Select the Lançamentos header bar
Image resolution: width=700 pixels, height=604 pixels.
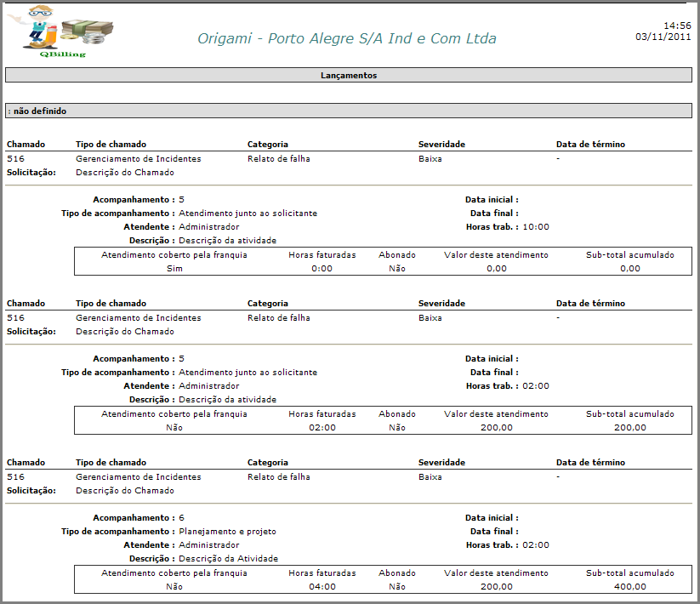coord(349,75)
